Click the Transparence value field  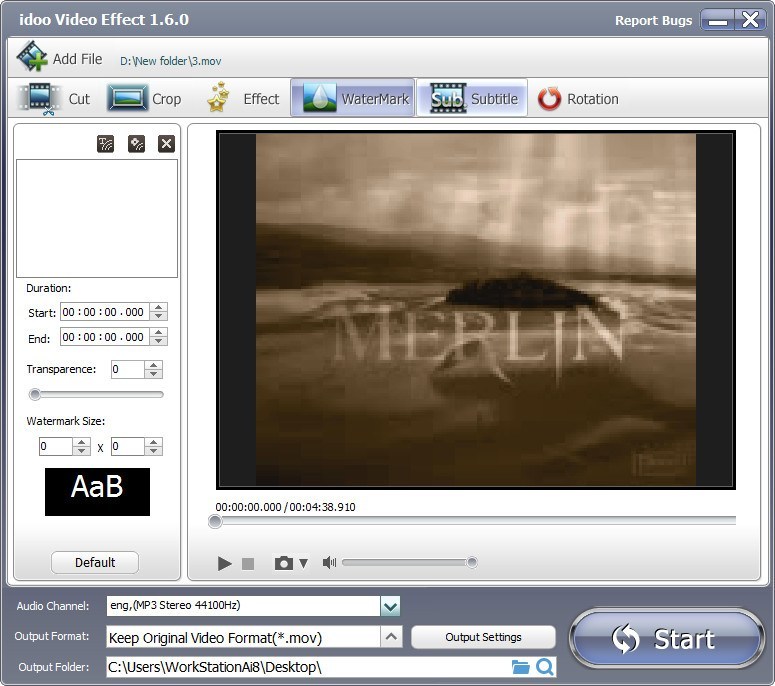(128, 369)
